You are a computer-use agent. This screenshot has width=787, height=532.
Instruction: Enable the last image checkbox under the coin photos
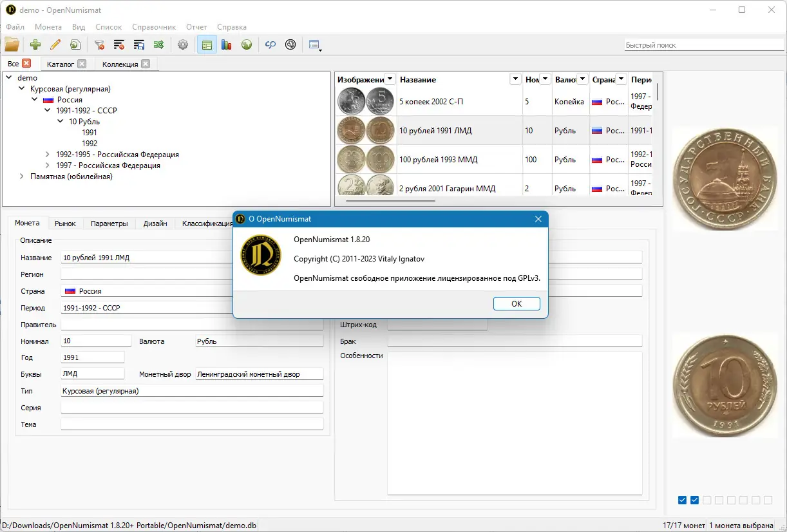click(x=768, y=500)
